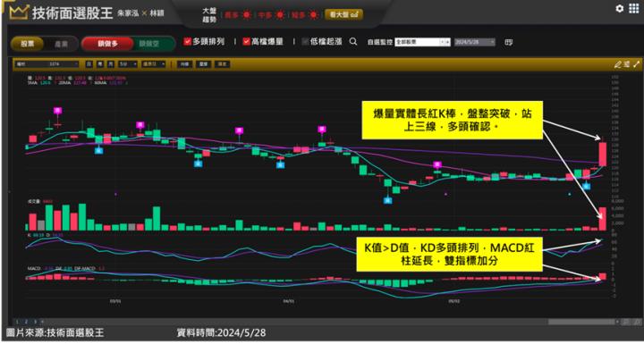Enable the 低檔起漲 checkbox
This screenshot has height=344, width=644.
point(305,41)
